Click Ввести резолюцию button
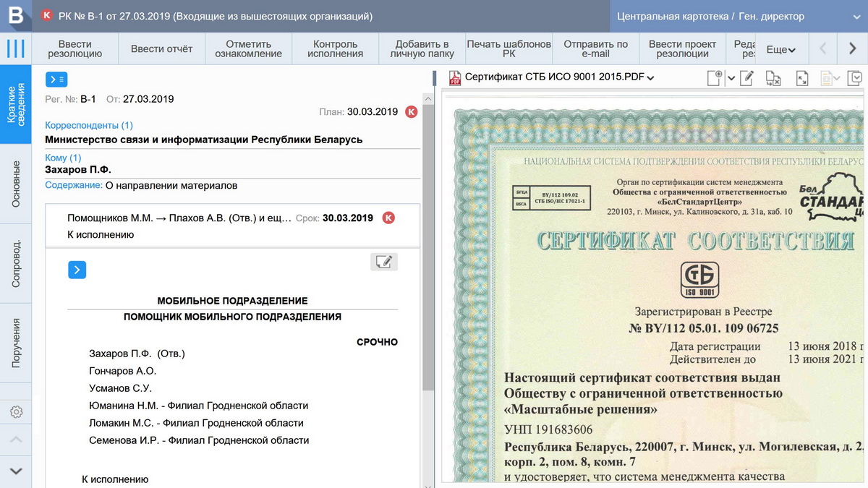The width and height of the screenshot is (868, 488). [x=75, y=49]
